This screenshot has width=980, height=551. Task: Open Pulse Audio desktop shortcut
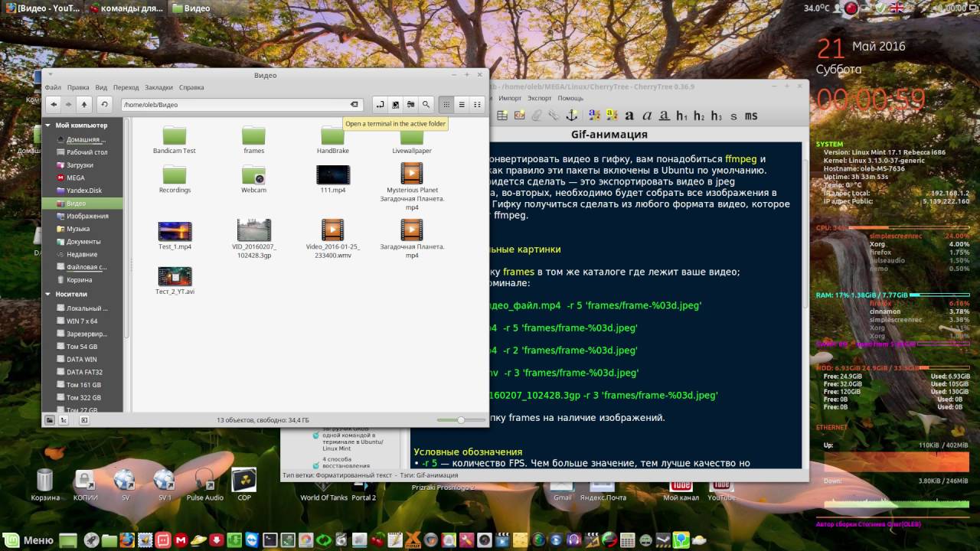click(x=204, y=485)
